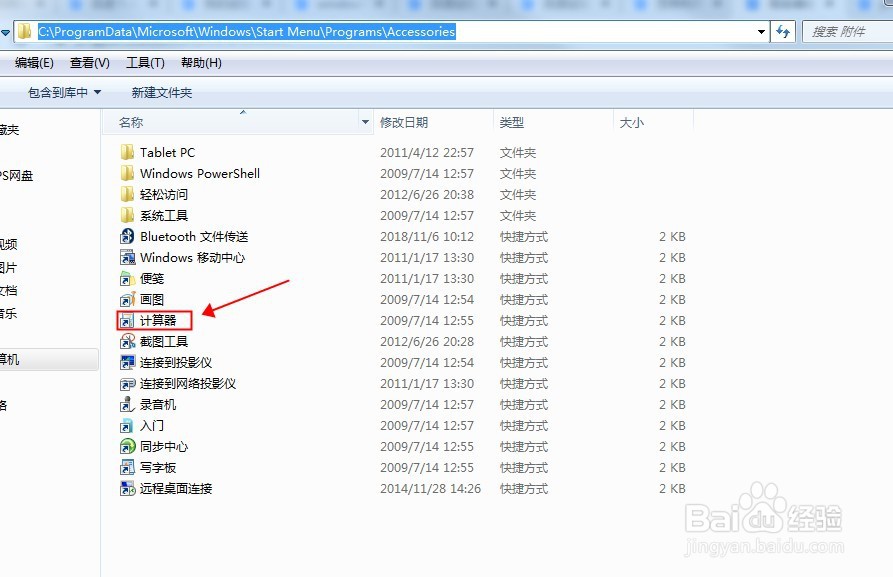Expand the recent locations arrow left of address bar
This screenshot has width=893, height=577.
pos(5,32)
